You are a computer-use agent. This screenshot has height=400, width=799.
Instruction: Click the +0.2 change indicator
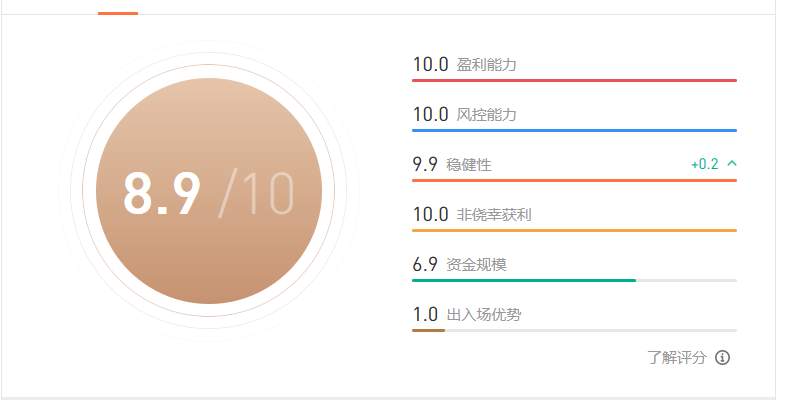(x=705, y=164)
